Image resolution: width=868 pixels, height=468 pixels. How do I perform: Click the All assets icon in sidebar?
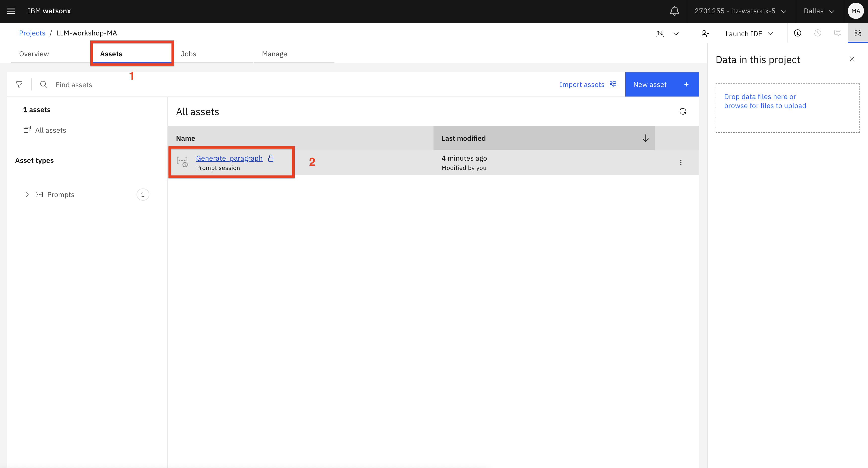point(27,129)
